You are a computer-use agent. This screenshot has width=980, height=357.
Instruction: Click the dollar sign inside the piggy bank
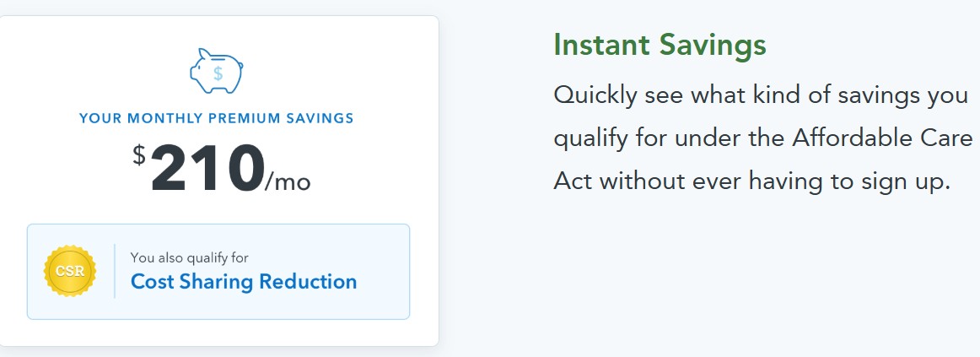(218, 73)
